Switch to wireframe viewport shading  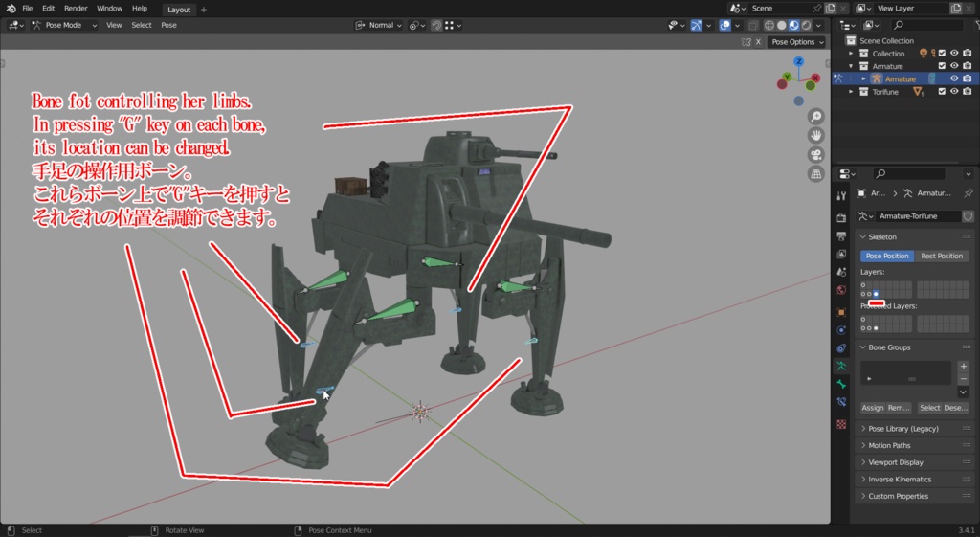tap(769, 26)
